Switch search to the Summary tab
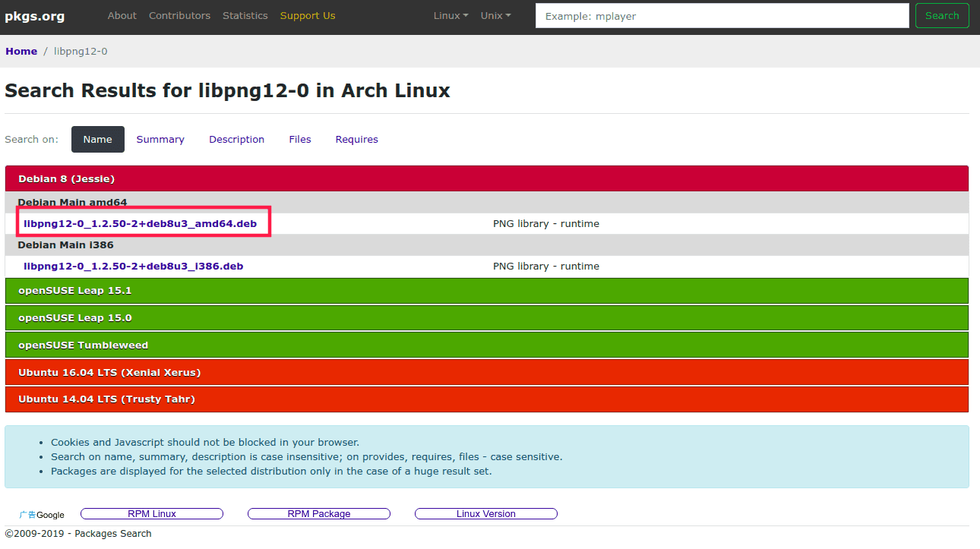This screenshot has height=549, width=980. pyautogui.click(x=160, y=139)
